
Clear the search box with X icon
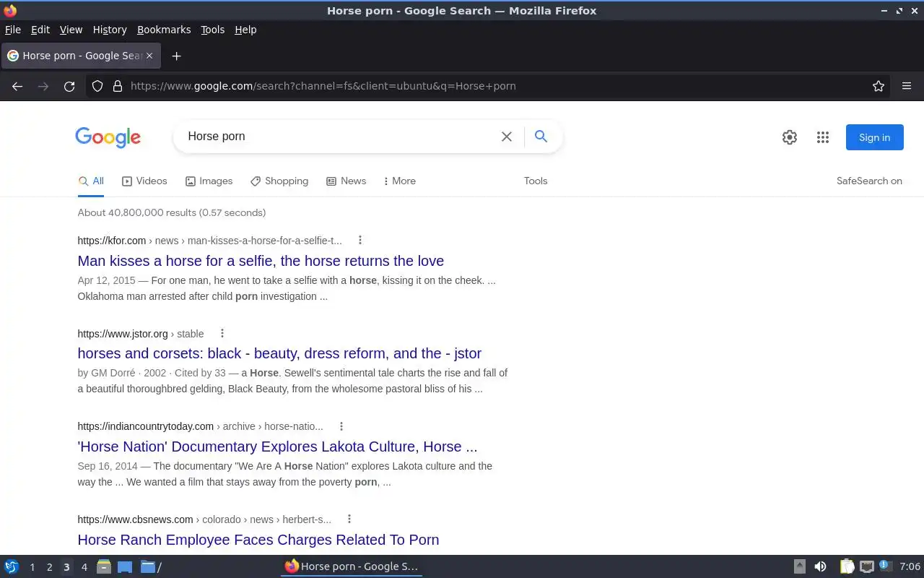(x=507, y=137)
